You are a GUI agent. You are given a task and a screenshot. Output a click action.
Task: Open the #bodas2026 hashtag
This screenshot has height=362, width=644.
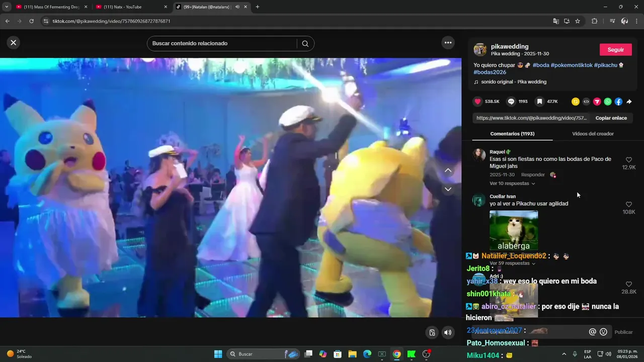(490, 72)
